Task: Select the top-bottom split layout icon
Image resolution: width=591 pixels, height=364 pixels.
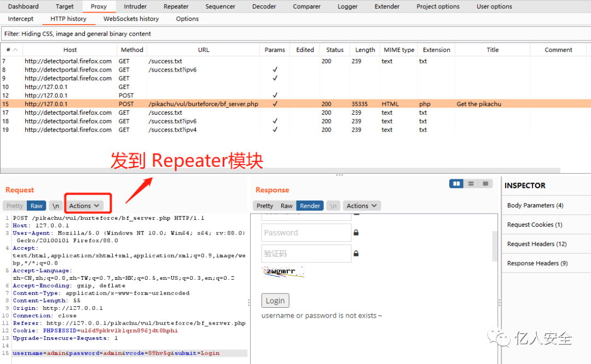Action: 471,183
